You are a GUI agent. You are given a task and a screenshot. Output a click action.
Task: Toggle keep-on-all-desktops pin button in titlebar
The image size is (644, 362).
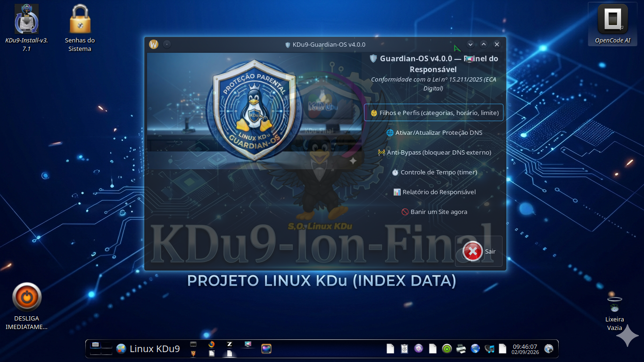click(167, 44)
